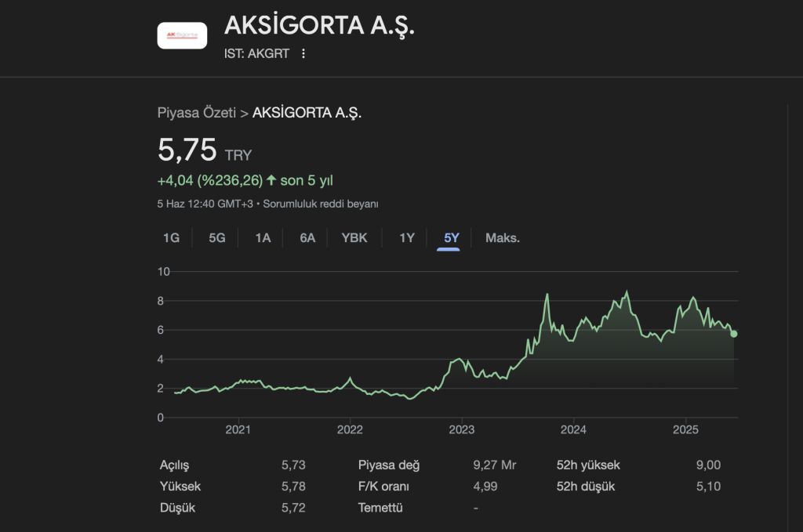Click the 2021 label on the chart axis
This screenshot has height=532, width=803.
click(x=238, y=429)
